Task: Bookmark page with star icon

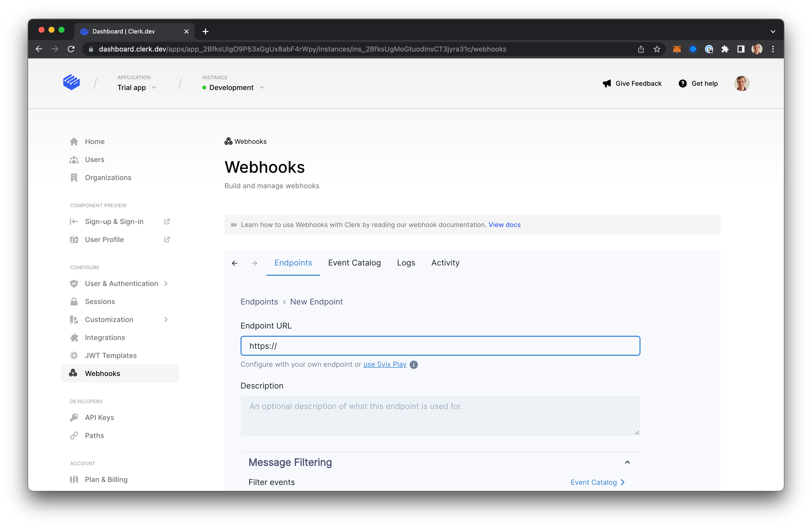Action: tap(657, 49)
